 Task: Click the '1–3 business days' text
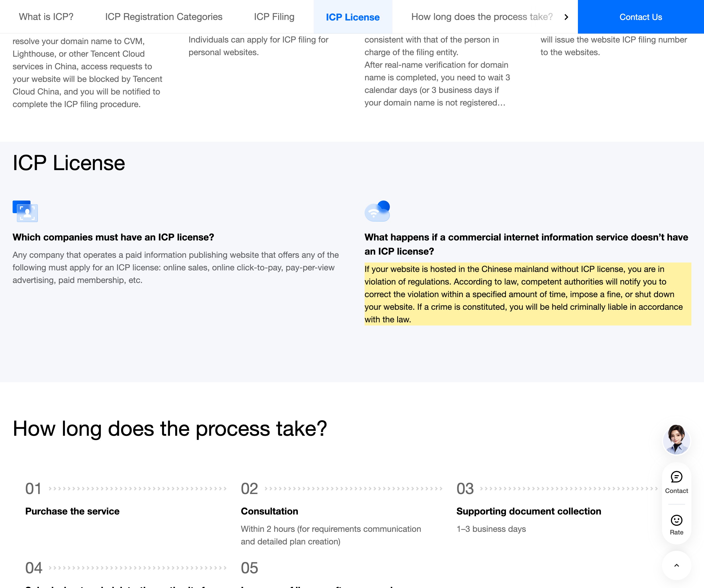(491, 529)
